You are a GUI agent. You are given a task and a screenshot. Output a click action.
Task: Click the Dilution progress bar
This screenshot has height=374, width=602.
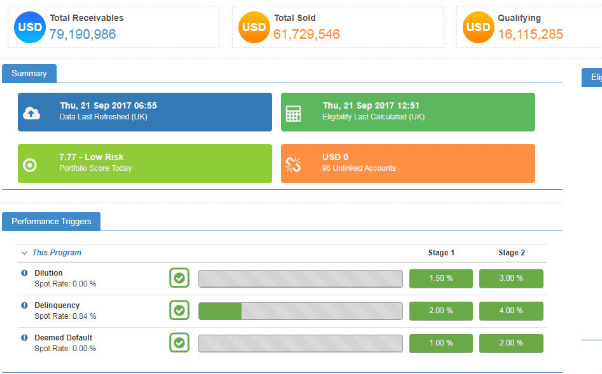[x=300, y=279]
